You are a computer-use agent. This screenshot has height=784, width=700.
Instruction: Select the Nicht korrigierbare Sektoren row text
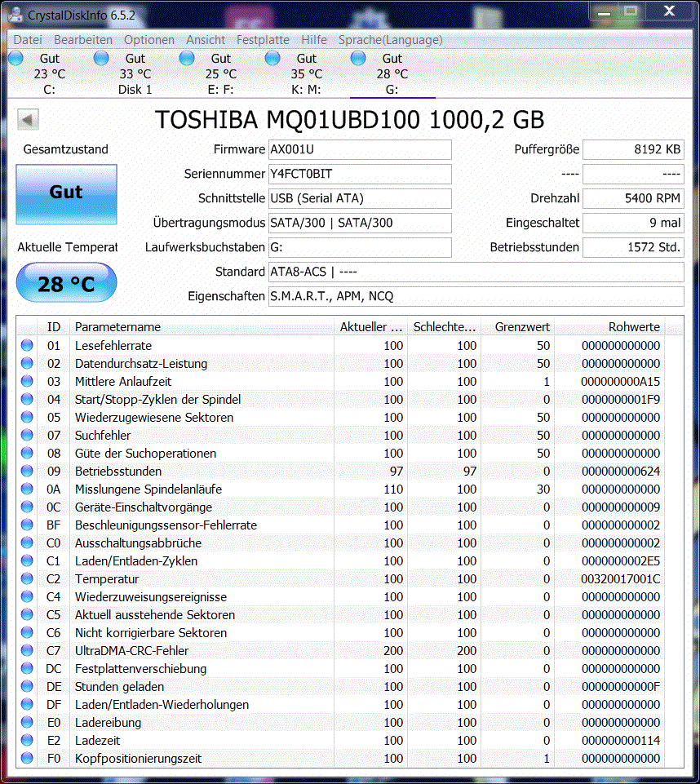tap(151, 632)
